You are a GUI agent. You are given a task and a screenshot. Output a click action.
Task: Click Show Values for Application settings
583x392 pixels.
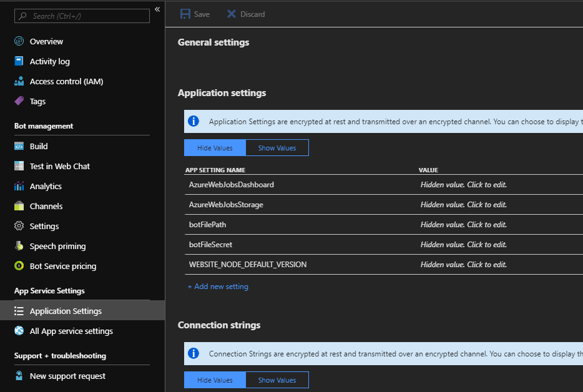pos(277,147)
